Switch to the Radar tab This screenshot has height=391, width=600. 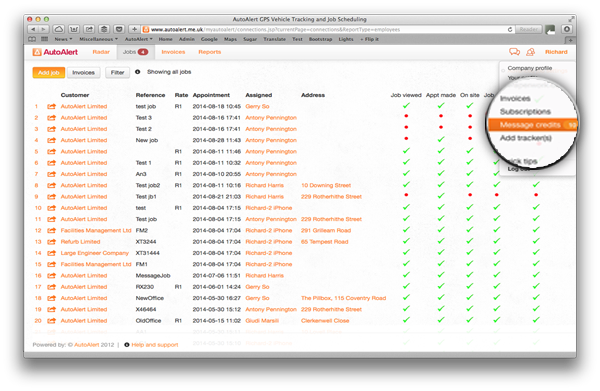(101, 52)
